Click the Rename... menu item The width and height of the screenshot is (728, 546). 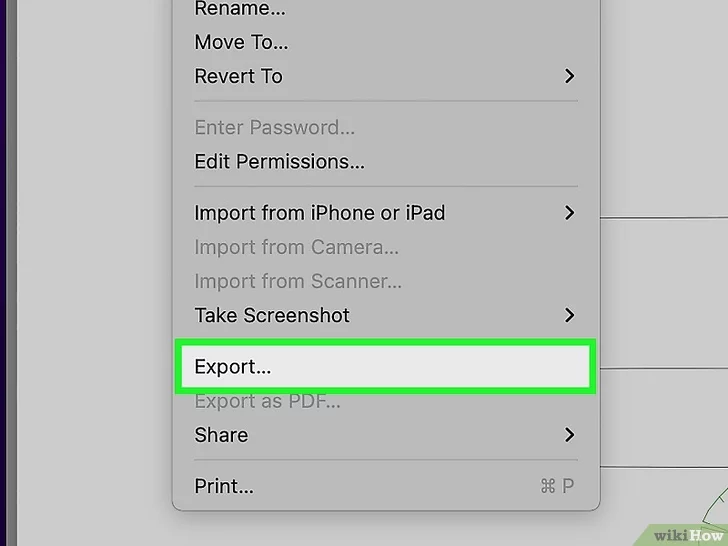click(239, 9)
